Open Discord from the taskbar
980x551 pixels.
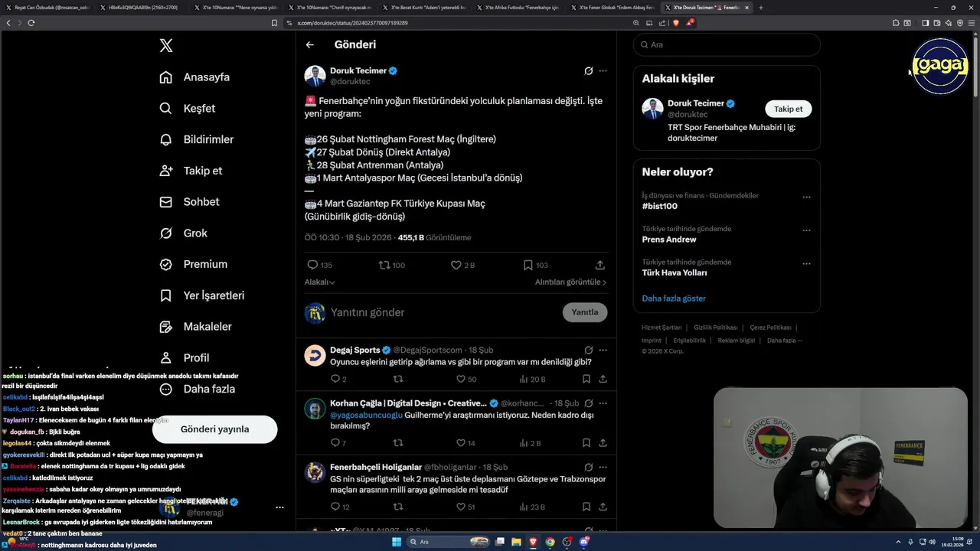[583, 542]
